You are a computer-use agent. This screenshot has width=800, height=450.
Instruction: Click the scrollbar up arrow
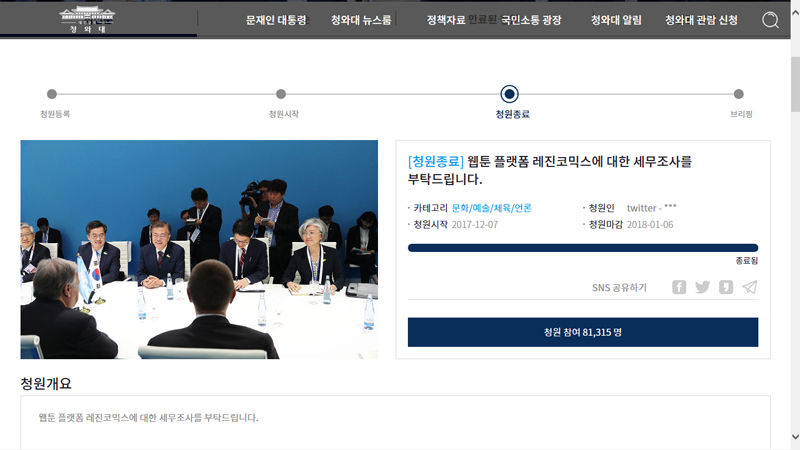(795, 13)
